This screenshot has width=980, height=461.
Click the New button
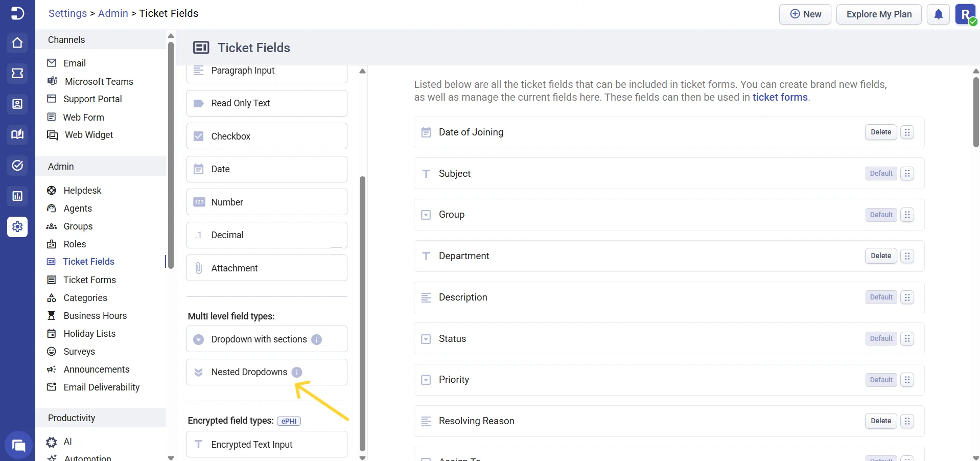coord(805,14)
